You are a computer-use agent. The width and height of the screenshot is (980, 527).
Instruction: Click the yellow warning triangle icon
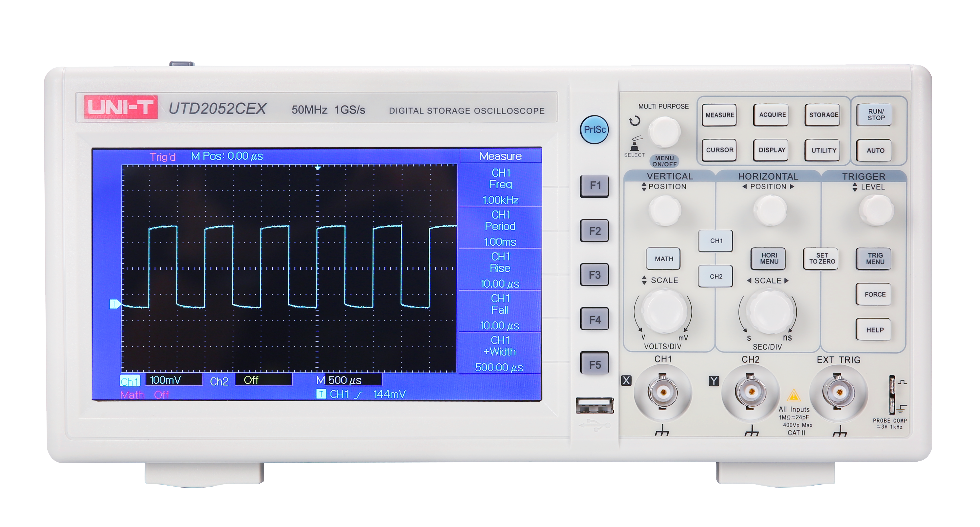point(793,395)
